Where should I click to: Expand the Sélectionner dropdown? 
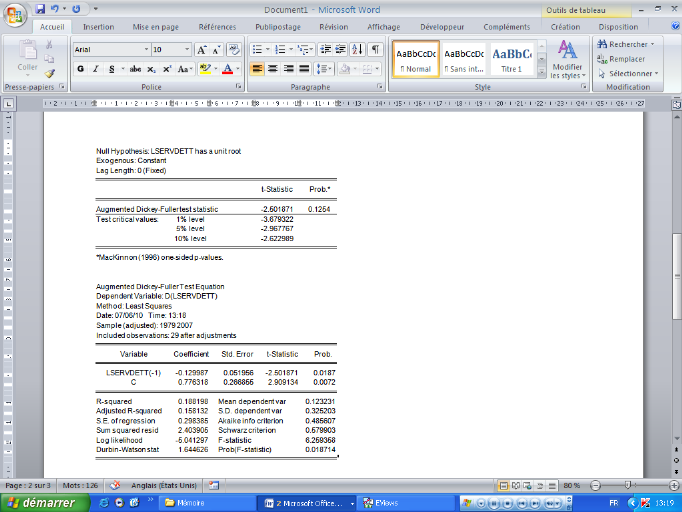click(630, 73)
